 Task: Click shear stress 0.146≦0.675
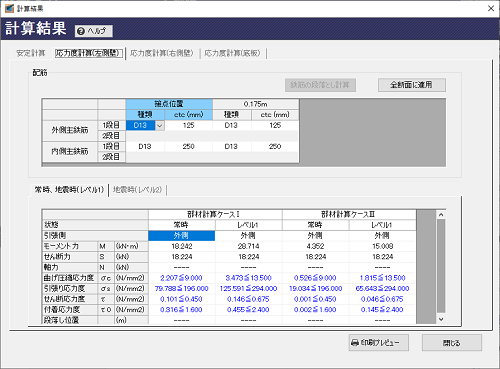tap(249, 299)
